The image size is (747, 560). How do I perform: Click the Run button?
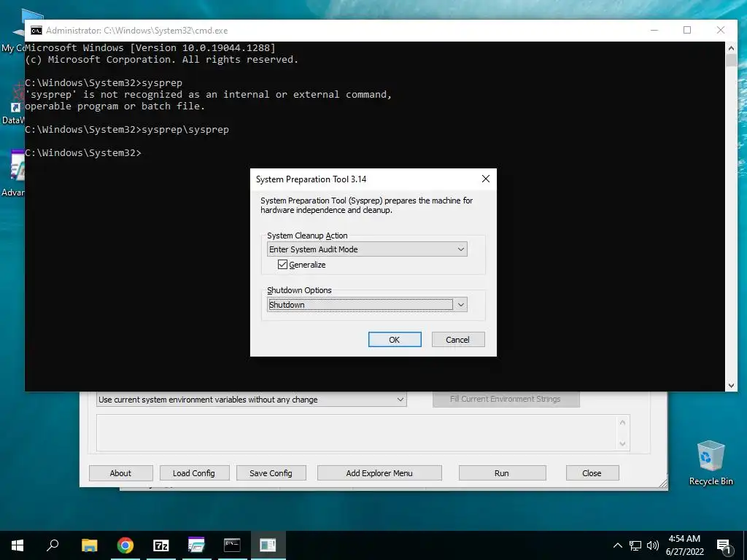[502, 472]
